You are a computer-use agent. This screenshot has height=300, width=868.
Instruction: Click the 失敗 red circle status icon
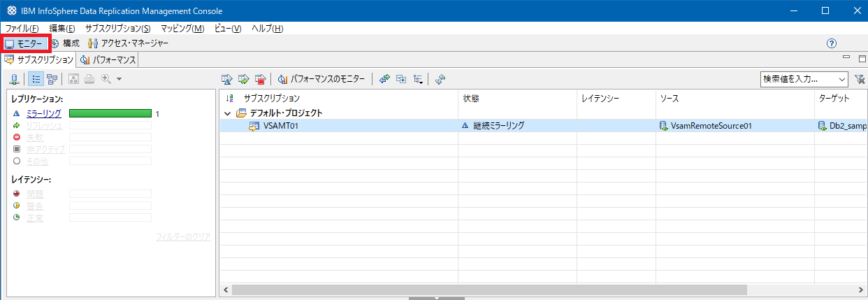click(16, 137)
